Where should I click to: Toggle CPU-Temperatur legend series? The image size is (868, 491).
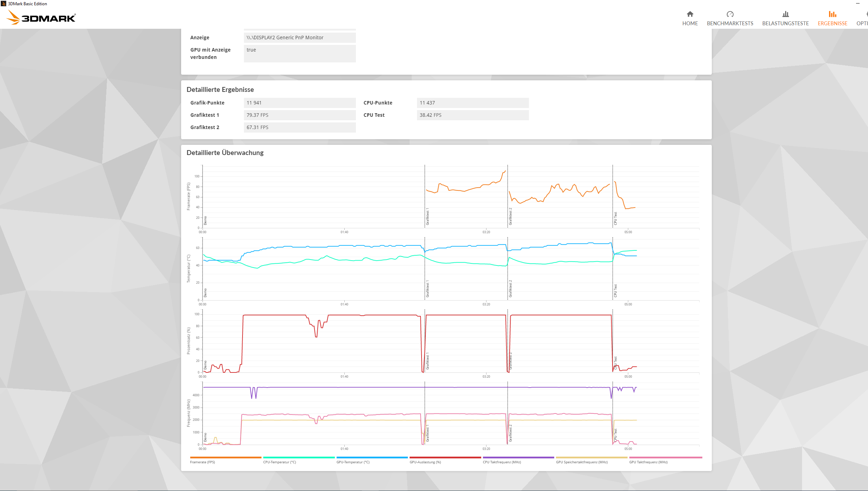point(279,462)
